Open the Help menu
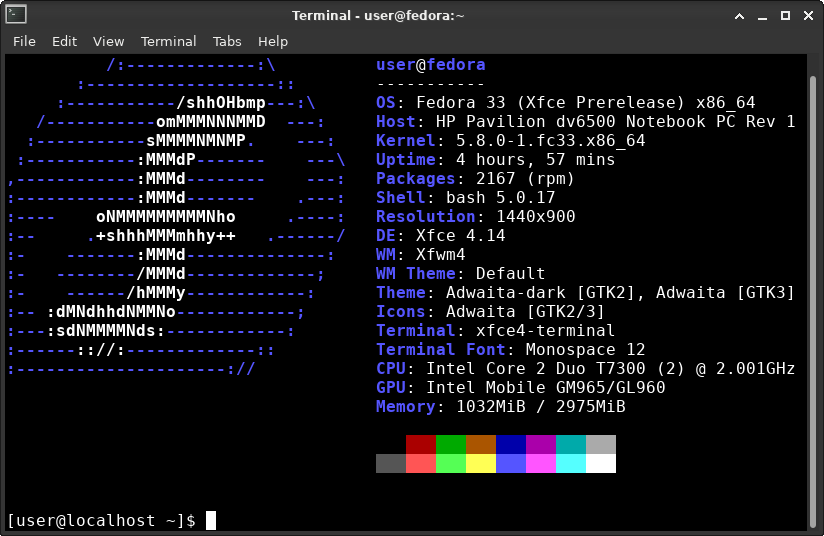Viewport: 824px width, 536px height. coord(273,42)
